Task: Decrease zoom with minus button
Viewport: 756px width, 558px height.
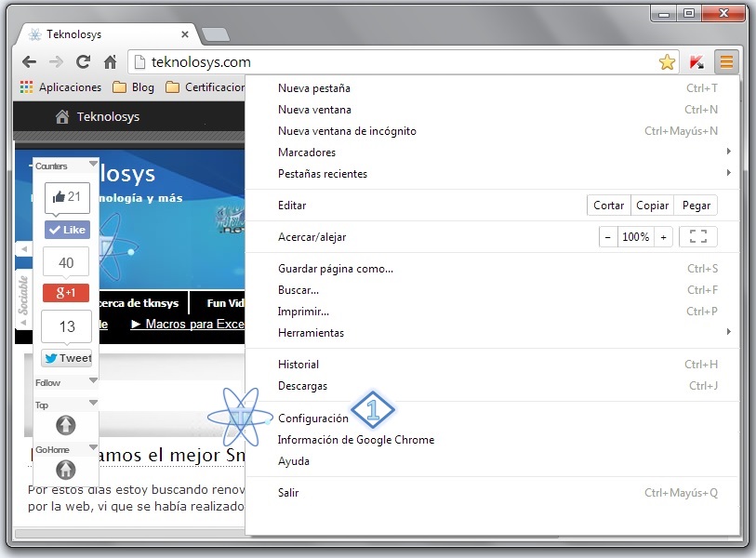Action: 607,237
